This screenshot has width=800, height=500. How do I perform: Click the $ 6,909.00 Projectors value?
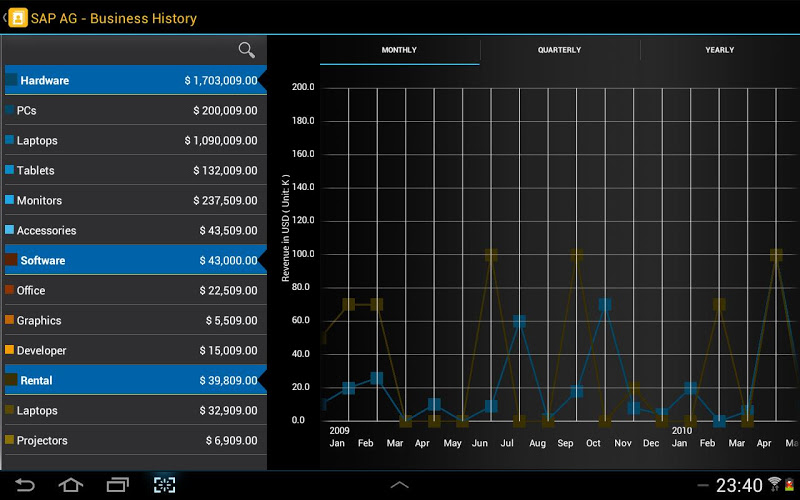(232, 440)
